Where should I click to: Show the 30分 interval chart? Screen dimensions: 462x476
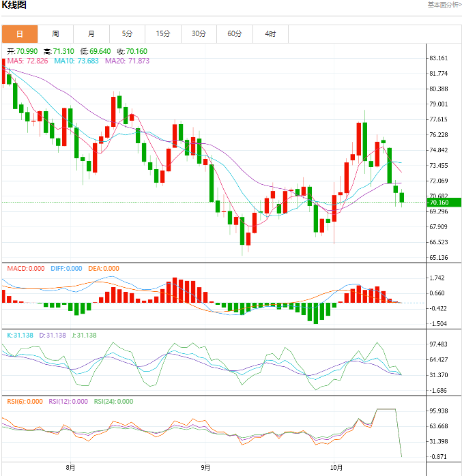coord(199,33)
